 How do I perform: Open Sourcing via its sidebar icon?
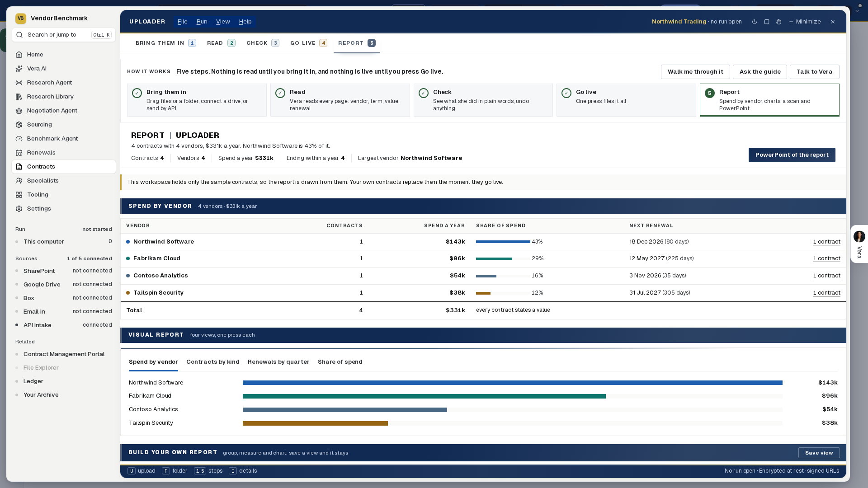19,125
